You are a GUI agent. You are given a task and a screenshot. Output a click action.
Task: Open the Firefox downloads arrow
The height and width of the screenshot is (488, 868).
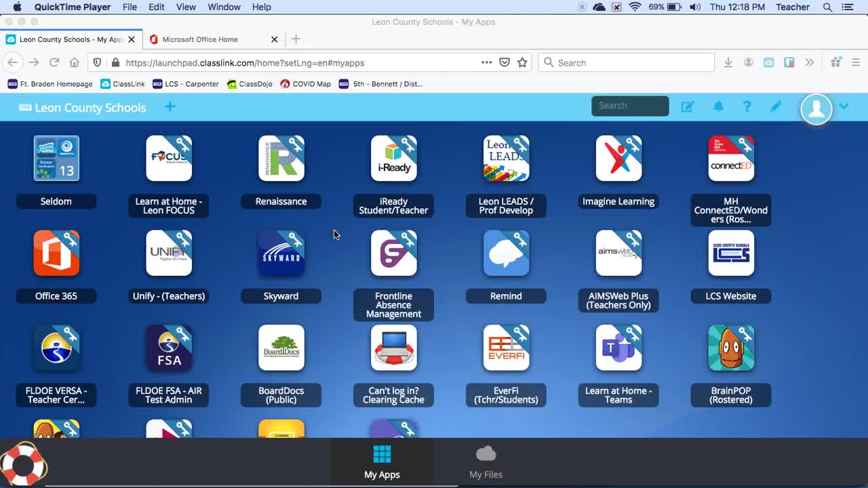coord(728,62)
